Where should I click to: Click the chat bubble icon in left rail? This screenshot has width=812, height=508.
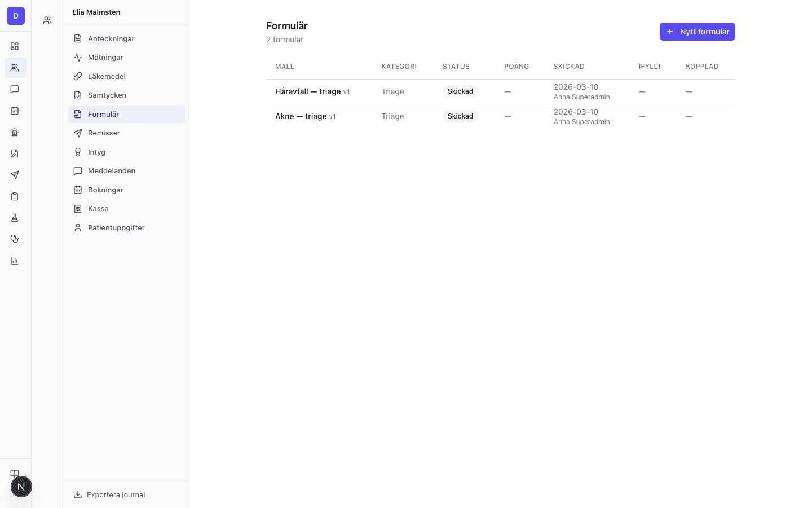click(15, 89)
